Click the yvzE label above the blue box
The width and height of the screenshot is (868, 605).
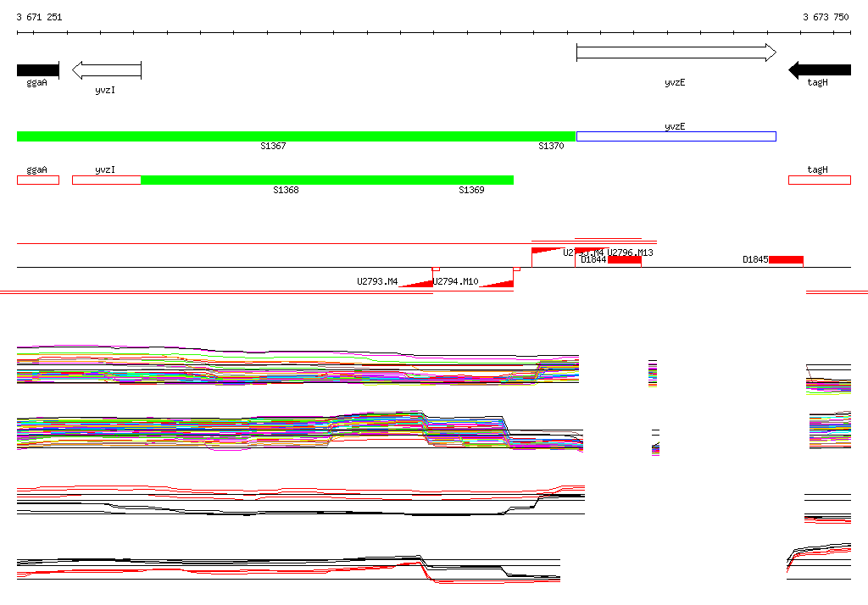(x=675, y=127)
